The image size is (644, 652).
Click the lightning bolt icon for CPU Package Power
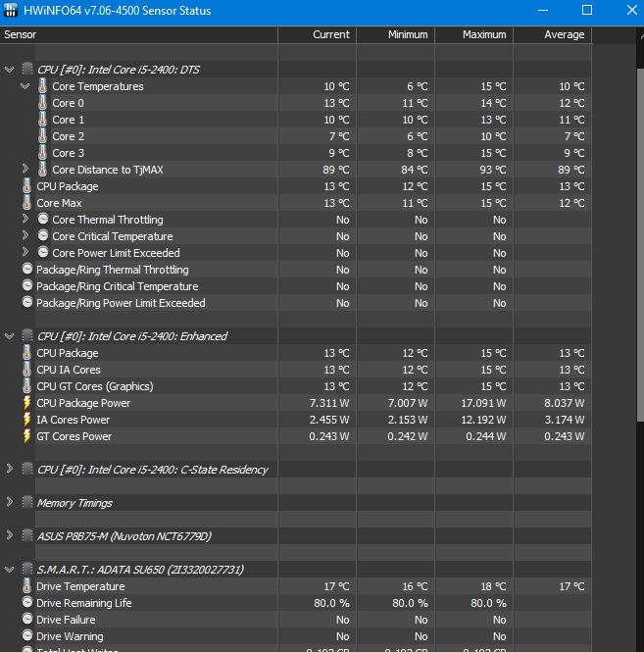point(27,403)
